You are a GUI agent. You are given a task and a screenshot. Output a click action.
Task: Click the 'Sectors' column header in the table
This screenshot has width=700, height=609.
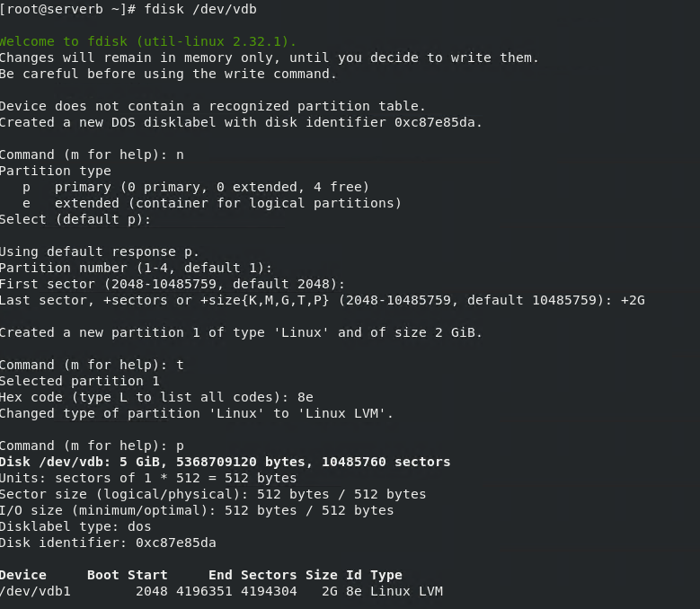[x=268, y=575]
